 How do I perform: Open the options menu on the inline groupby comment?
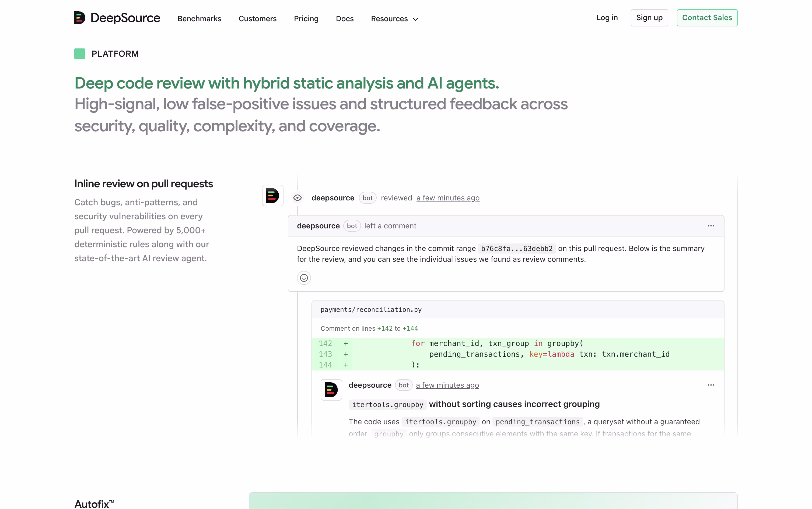click(x=711, y=385)
